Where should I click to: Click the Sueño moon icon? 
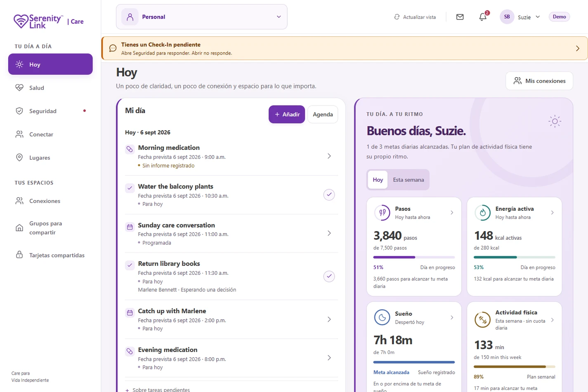coord(382,317)
